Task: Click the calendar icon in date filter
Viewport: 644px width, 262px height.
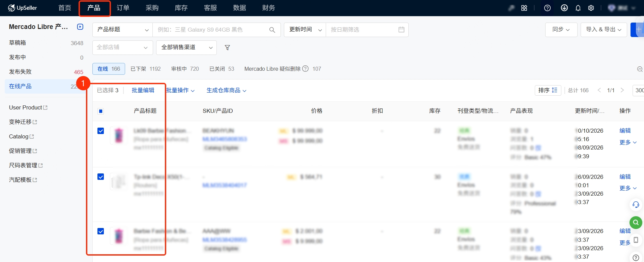Action: (x=401, y=30)
